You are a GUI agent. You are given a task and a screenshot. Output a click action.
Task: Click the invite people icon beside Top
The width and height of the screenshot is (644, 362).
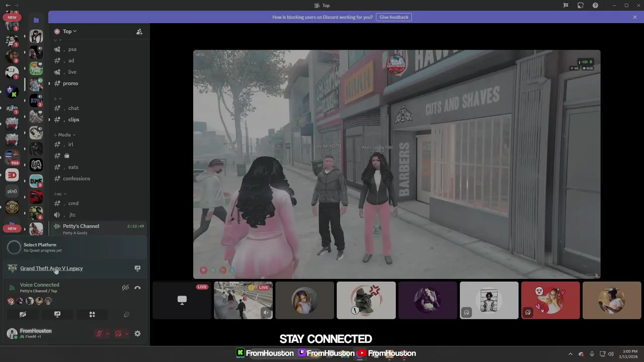click(139, 31)
